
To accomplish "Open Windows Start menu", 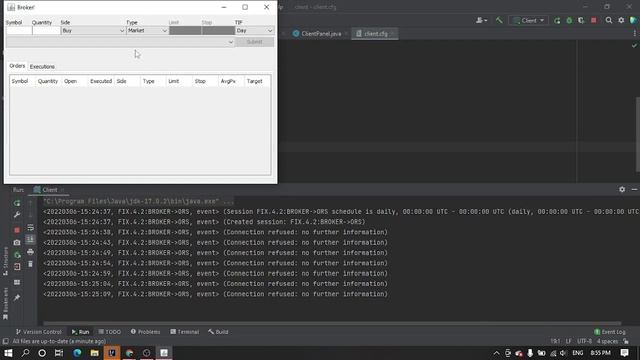I will coord(8,353).
